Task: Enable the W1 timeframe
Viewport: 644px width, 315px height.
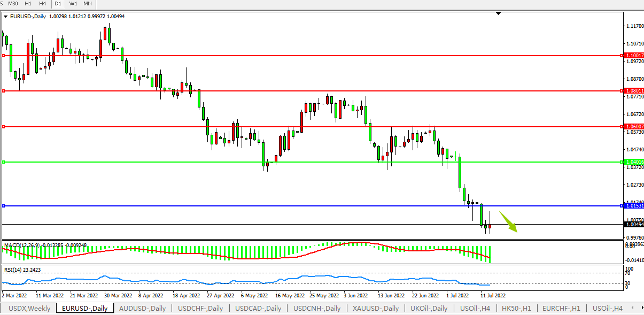Action: [73, 3]
